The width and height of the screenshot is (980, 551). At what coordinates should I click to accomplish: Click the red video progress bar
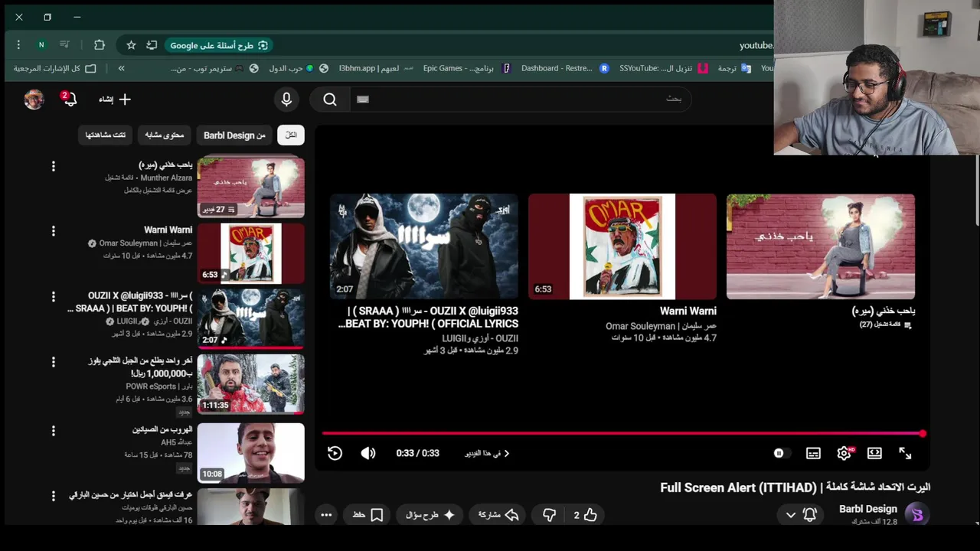click(622, 433)
